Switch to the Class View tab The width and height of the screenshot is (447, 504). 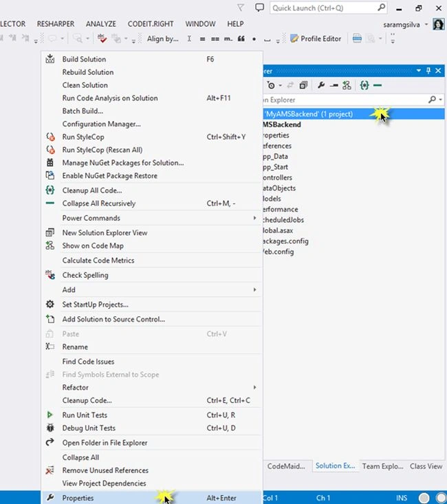426,466
